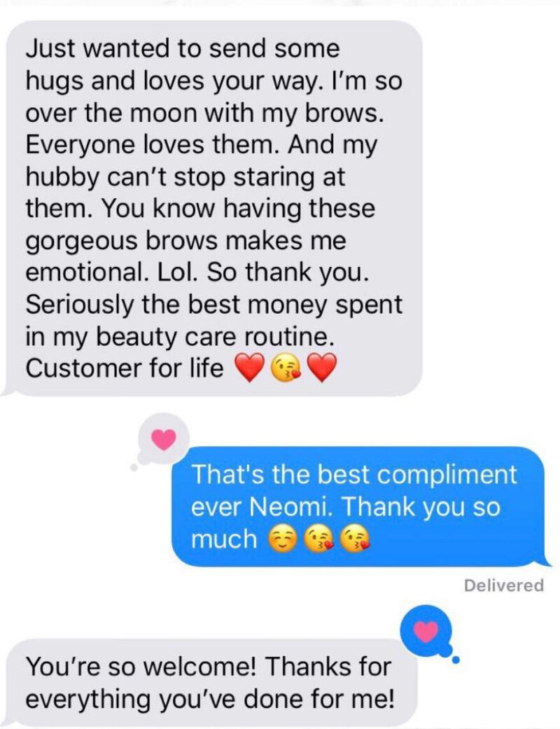Click the 'gorgeous brows makes me' line
Viewport: 560px width, 729px height.
[x=186, y=242]
